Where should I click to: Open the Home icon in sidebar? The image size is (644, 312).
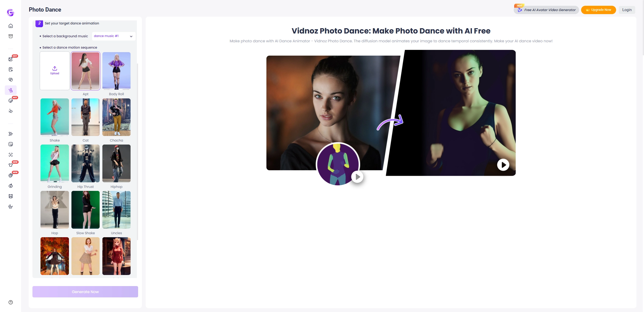coord(11,26)
